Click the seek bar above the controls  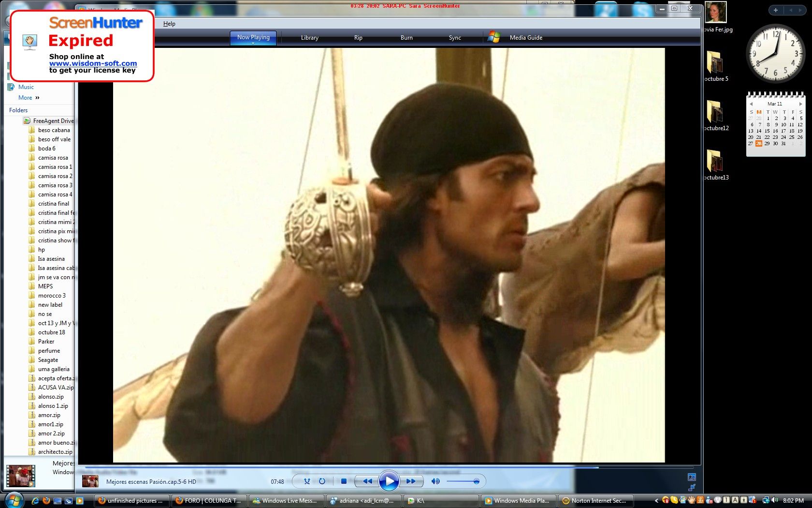pyautogui.click(x=390, y=467)
